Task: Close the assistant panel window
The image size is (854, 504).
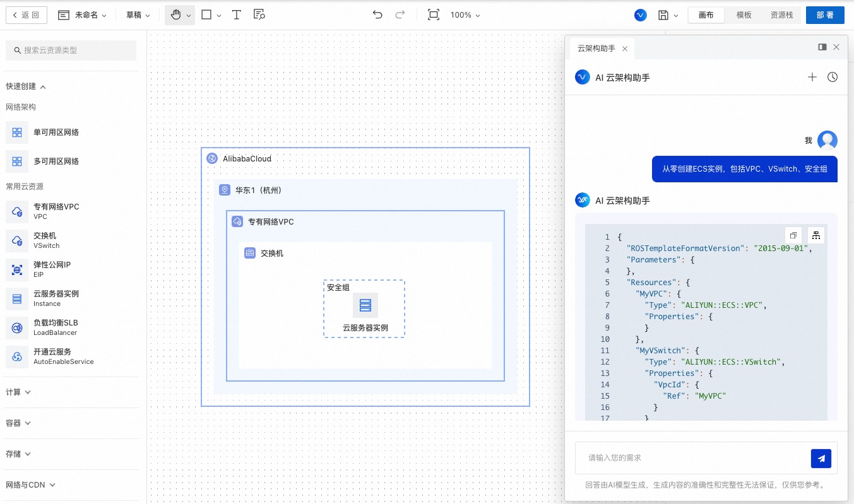Action: point(836,47)
